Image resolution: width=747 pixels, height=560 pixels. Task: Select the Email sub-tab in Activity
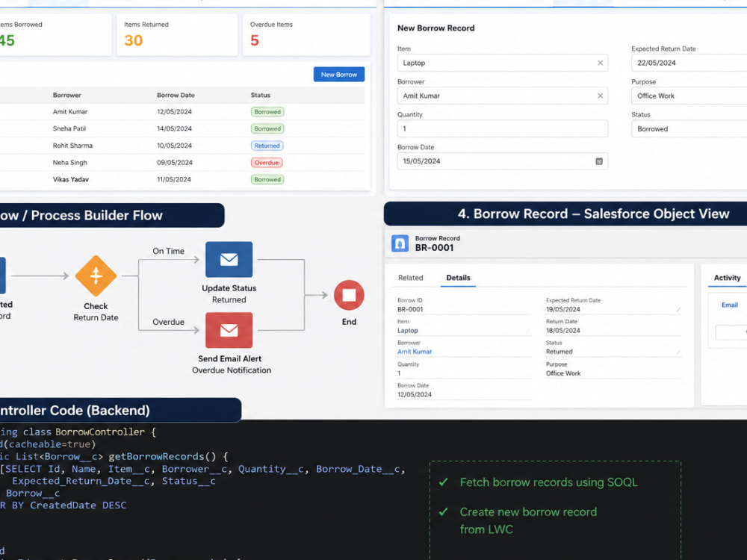729,305
